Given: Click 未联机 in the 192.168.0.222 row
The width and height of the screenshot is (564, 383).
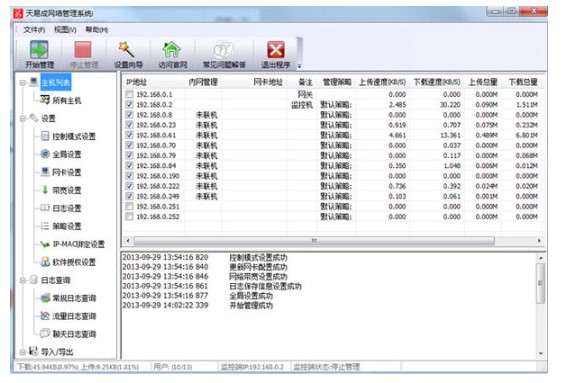Looking at the screenshot, I should 206,186.
